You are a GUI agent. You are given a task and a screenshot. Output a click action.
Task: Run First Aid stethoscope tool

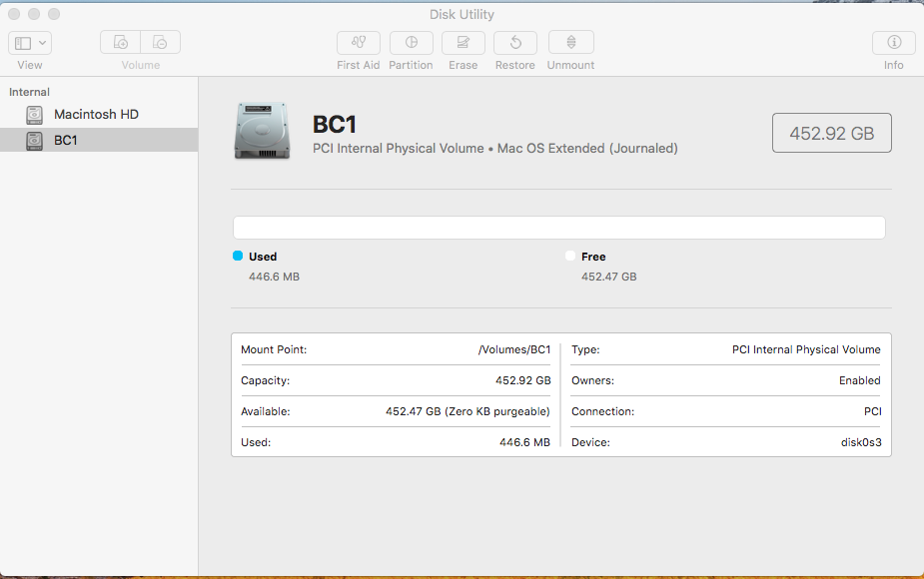point(359,42)
